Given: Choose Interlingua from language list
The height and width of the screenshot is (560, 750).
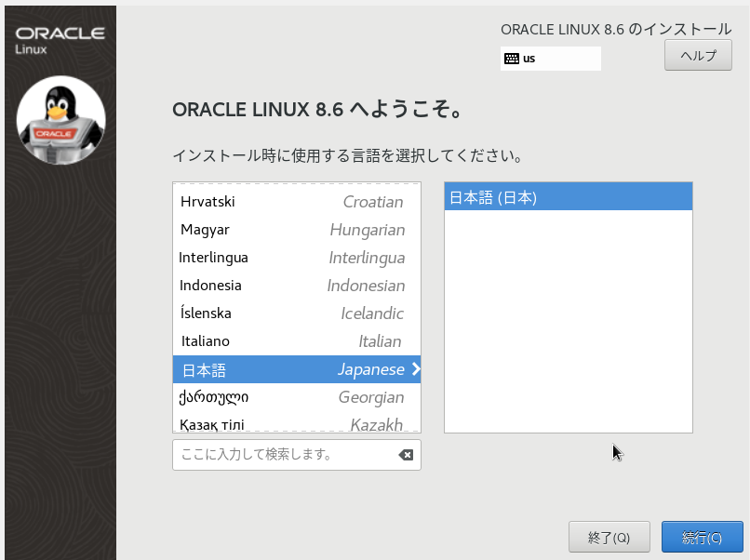Looking at the screenshot, I should tap(297, 258).
